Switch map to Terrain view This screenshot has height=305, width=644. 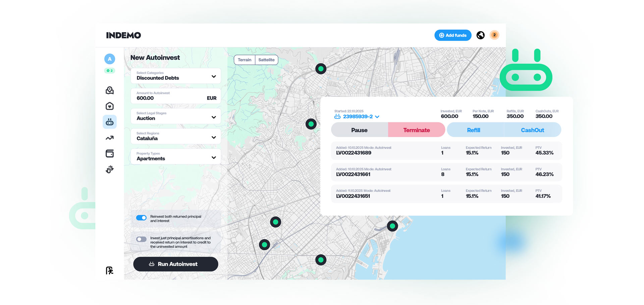(244, 60)
